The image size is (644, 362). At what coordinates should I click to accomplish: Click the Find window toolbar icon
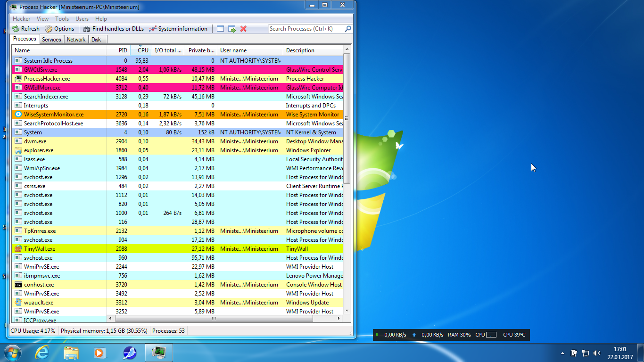click(220, 29)
